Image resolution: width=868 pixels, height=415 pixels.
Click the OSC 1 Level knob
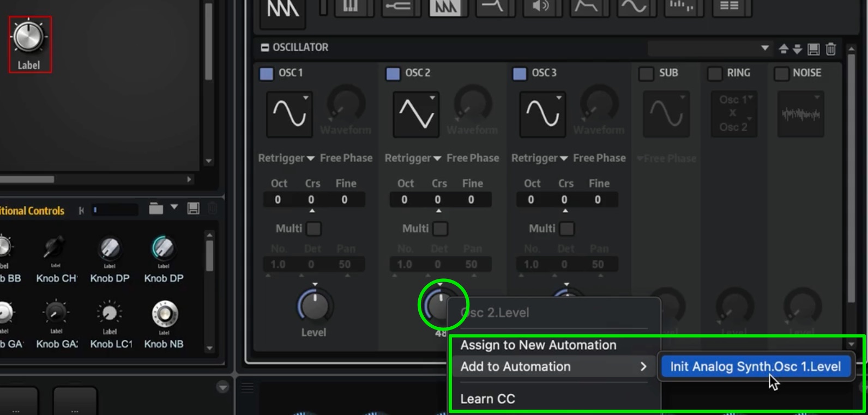pyautogui.click(x=314, y=305)
